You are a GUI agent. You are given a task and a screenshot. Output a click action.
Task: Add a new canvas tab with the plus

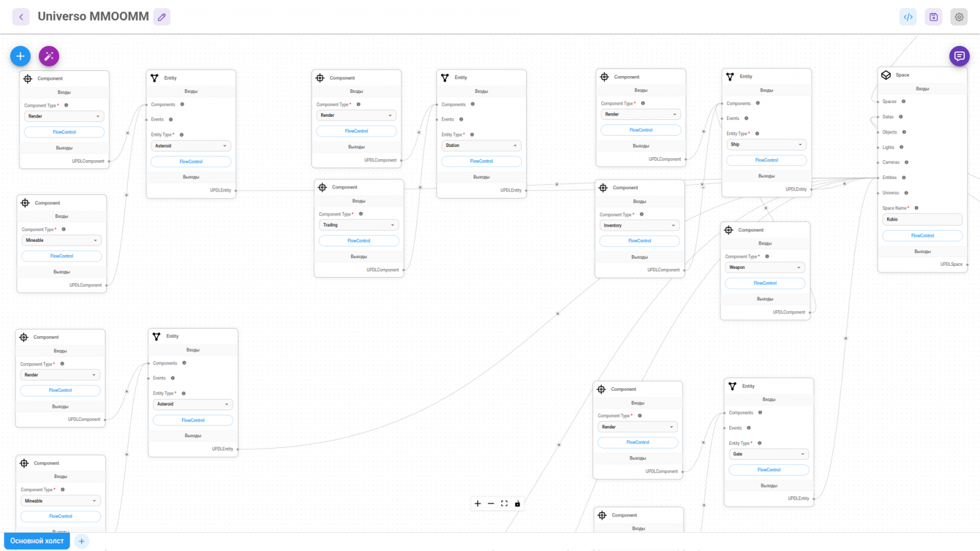(x=82, y=541)
